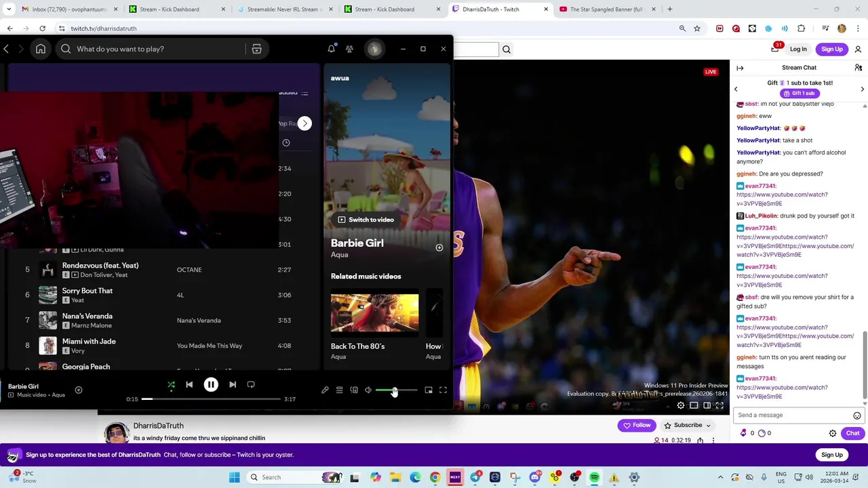This screenshot has height=488, width=868.
Task: Open chat community users icon
Action: coord(858,68)
